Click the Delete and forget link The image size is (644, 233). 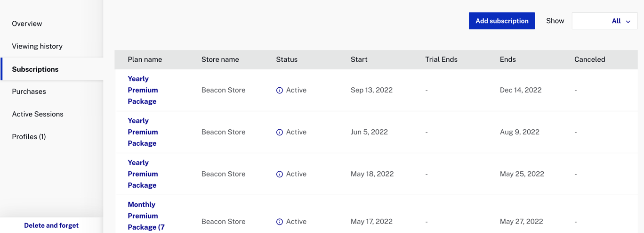(51, 225)
